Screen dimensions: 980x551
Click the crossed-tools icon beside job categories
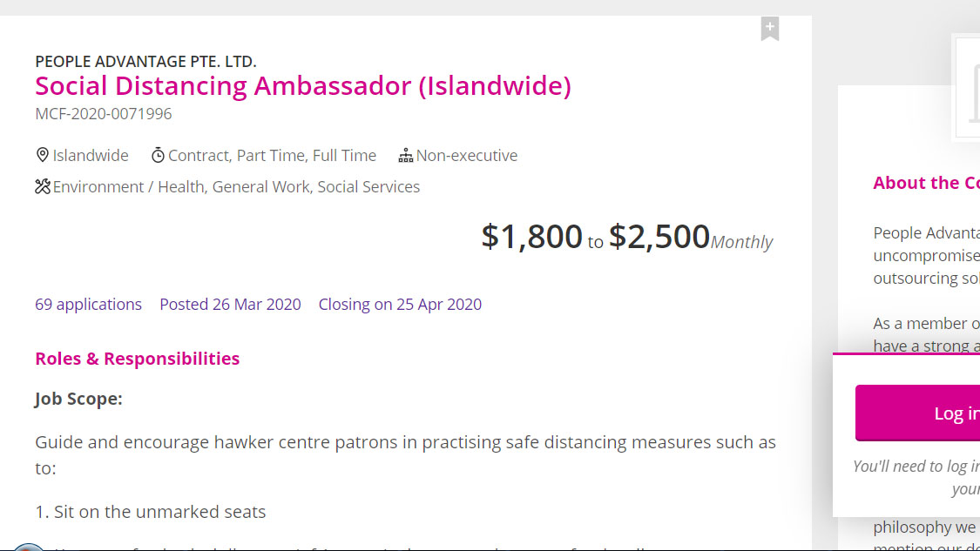(x=42, y=185)
